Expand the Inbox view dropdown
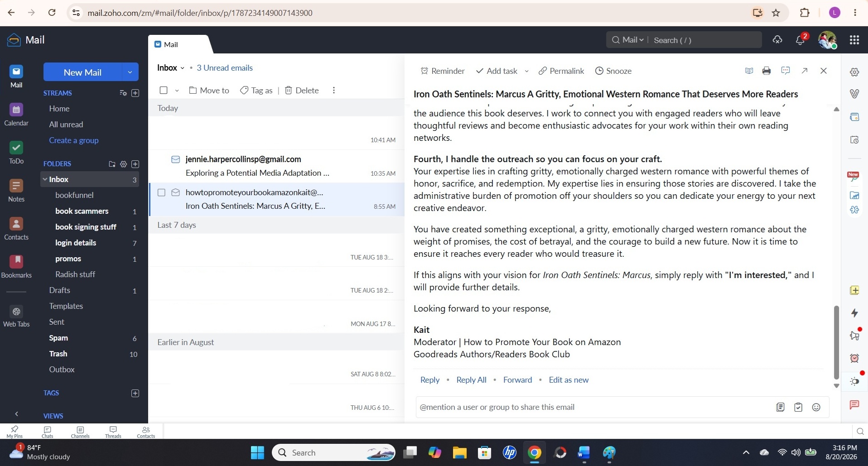The height and width of the screenshot is (466, 868). 182,68
